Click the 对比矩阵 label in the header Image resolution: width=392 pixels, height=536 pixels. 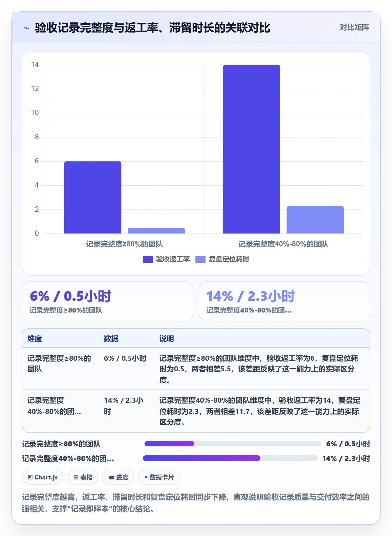tap(354, 27)
